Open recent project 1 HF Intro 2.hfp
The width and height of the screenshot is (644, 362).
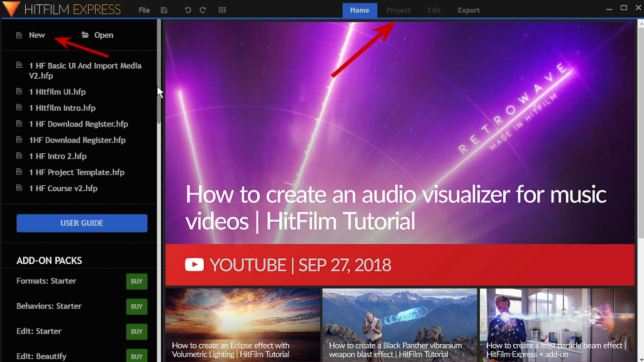coord(57,156)
